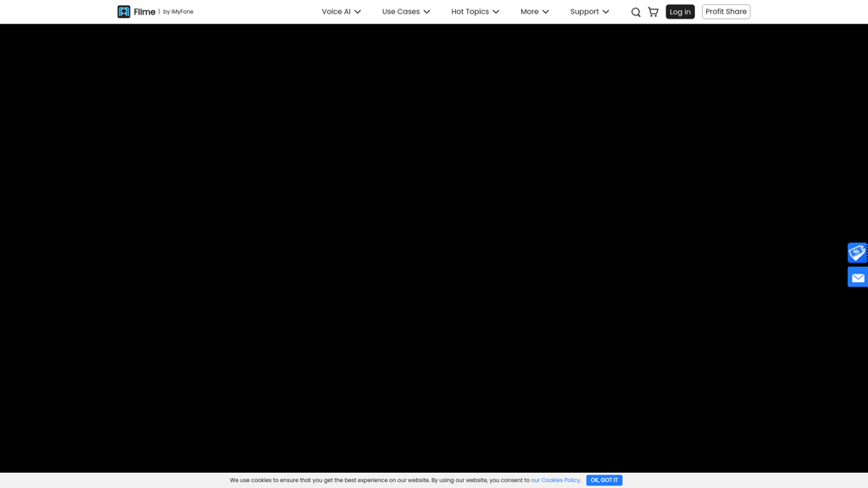Screen dimensions: 868x488
Task: Open the shopping cart icon
Action: tap(654, 12)
